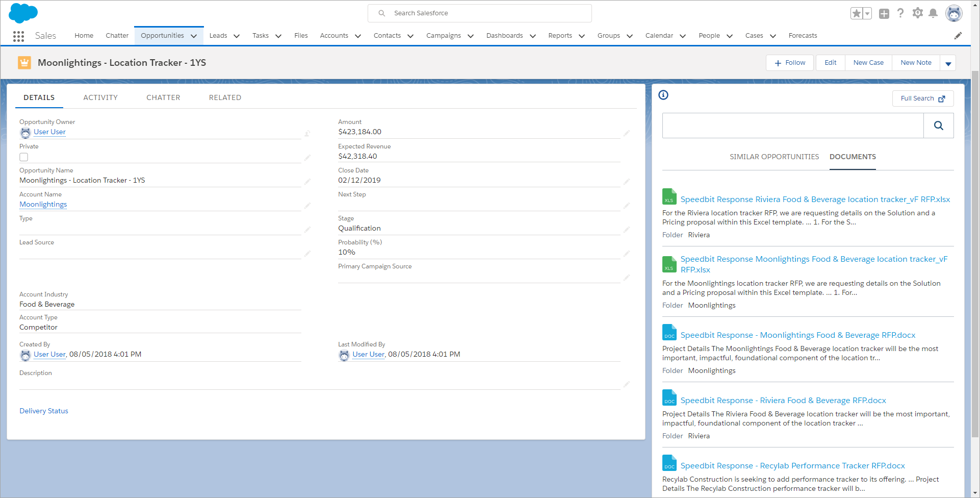Open more actions dropdown beside New Note
980x498 pixels.
(x=948, y=63)
